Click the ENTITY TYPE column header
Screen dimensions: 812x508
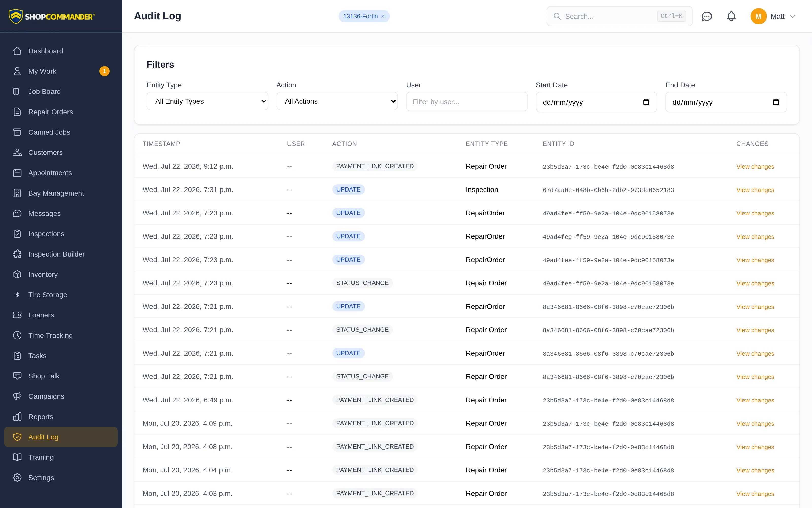point(486,144)
